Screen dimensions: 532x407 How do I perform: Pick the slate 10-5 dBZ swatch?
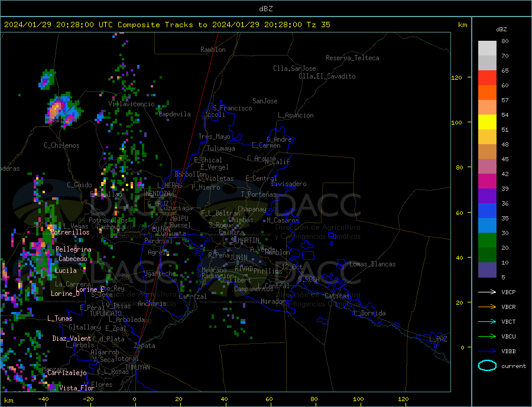pyautogui.click(x=487, y=270)
